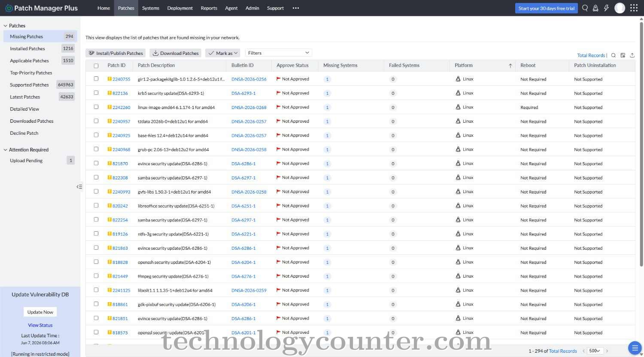Screen dimensions: 644x357
Task: Switch to the Deployment tab
Action: tap(180, 8)
